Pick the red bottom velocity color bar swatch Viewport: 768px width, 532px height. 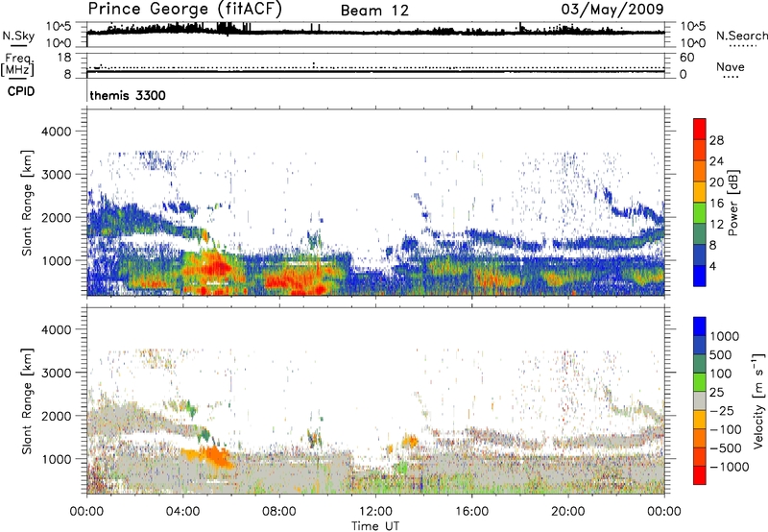coord(700,475)
